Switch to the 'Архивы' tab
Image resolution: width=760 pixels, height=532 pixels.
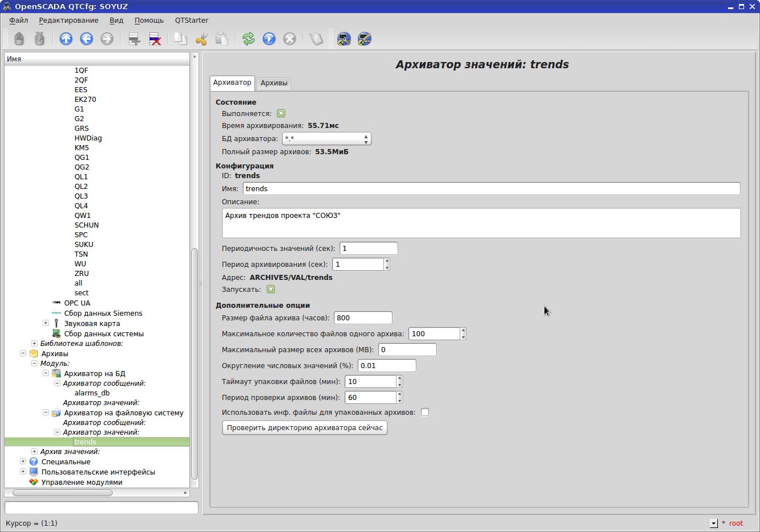coord(274,83)
